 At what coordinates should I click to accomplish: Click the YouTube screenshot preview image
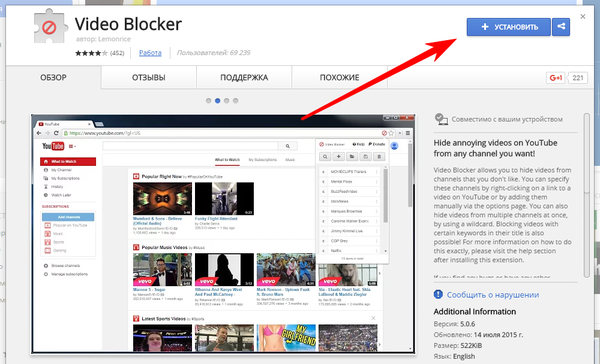(x=223, y=233)
